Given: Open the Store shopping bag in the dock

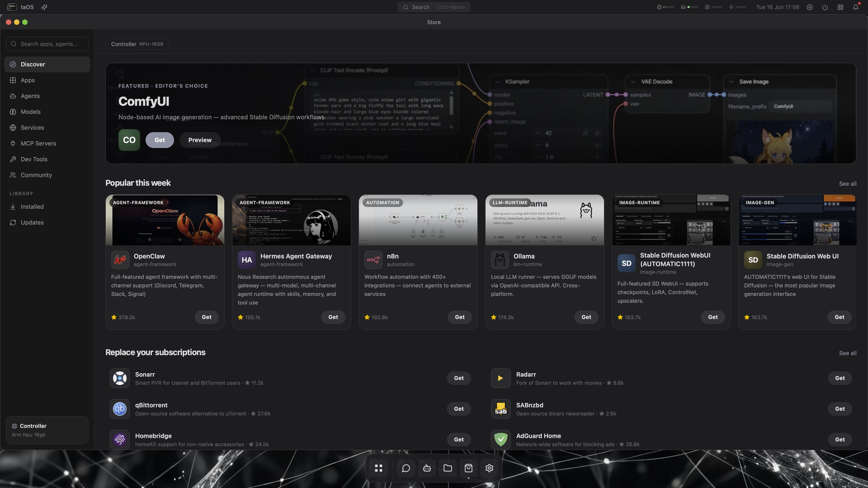Looking at the screenshot, I should pyautogui.click(x=468, y=468).
